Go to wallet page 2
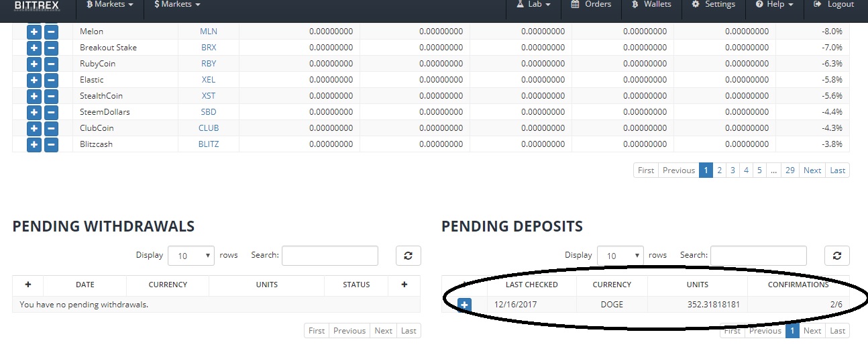 pos(719,170)
